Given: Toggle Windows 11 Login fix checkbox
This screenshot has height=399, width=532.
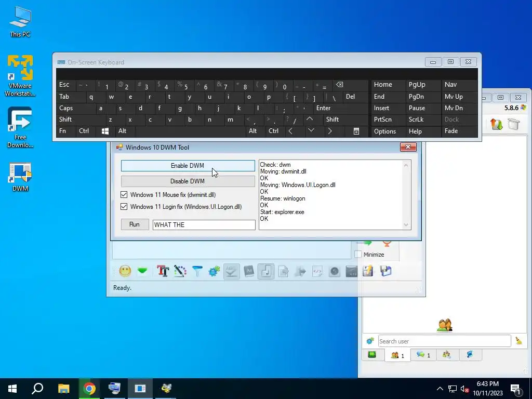Looking at the screenshot, I should (x=124, y=207).
